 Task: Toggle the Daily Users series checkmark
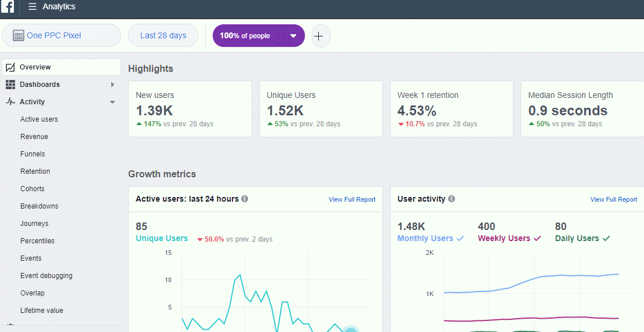coord(606,238)
